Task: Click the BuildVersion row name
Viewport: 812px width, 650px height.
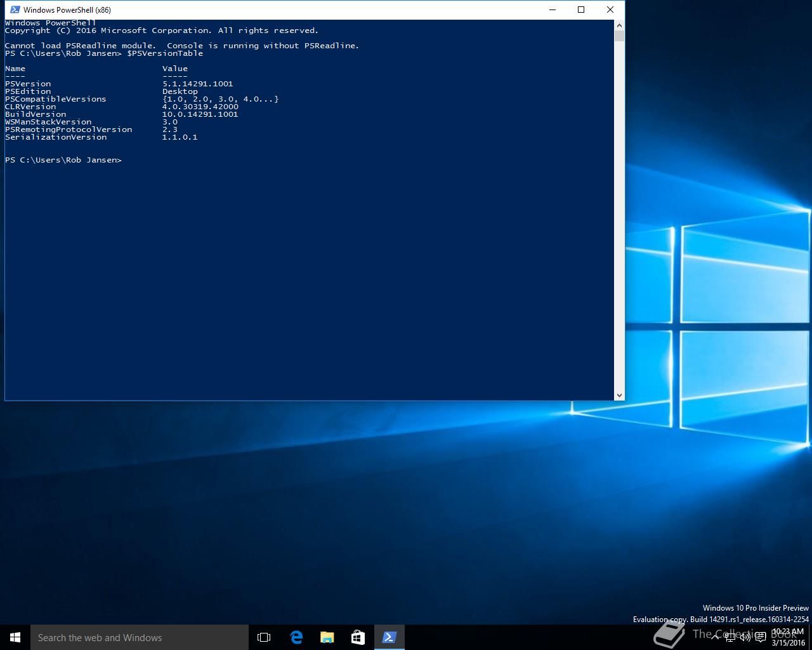Action: pyautogui.click(x=36, y=114)
